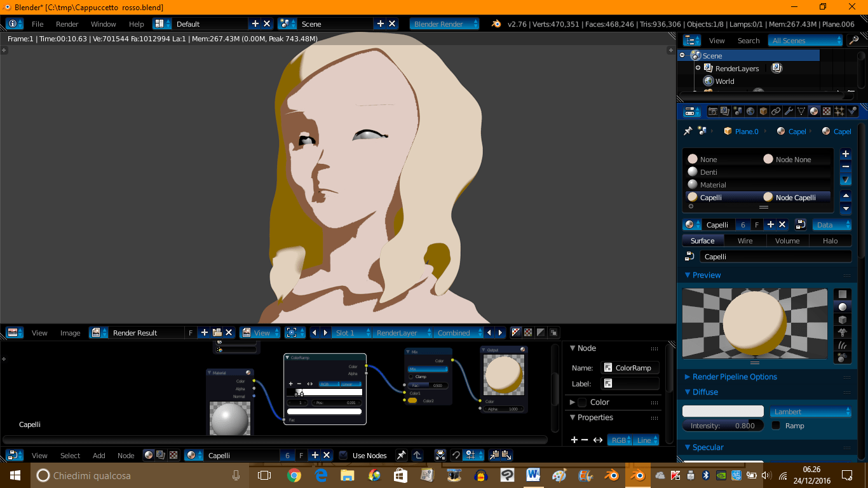Screen dimensions: 868x488
Task: Open the Slot 1 render slot dropdown
Action: tap(353, 332)
